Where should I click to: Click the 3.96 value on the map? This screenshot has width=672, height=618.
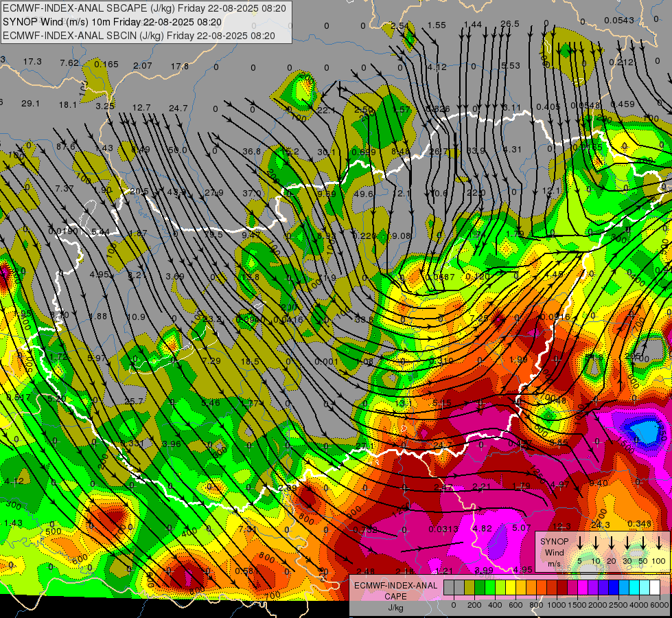click(172, 444)
